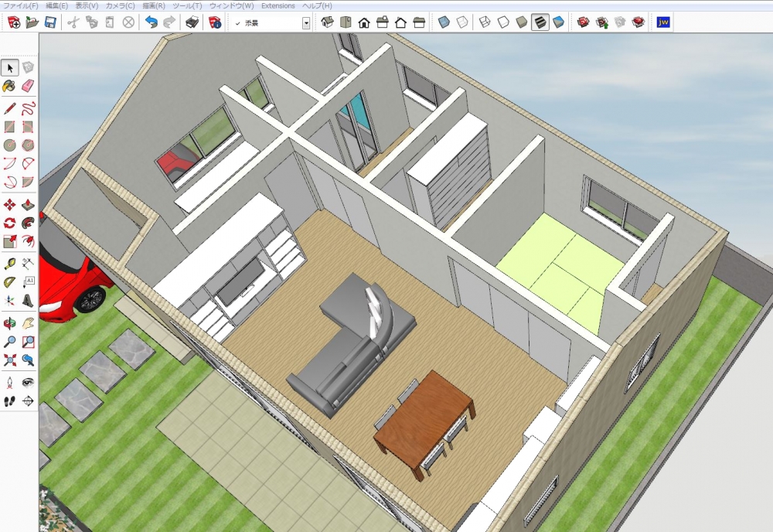Viewport: 773px width, 532px height.
Task: Enable Hidden Line face style
Action: click(503, 22)
